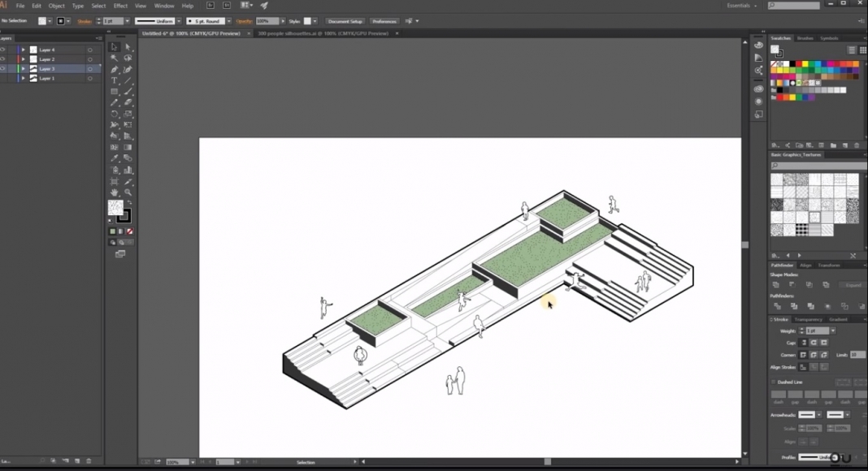Open the Uniform width profile dropdown
868x471 pixels.
coord(179,20)
